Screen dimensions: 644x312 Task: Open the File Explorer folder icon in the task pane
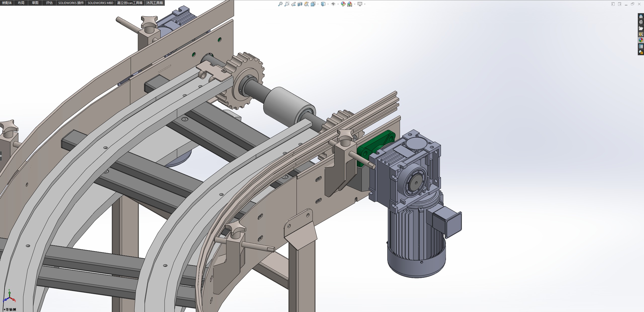641,28
